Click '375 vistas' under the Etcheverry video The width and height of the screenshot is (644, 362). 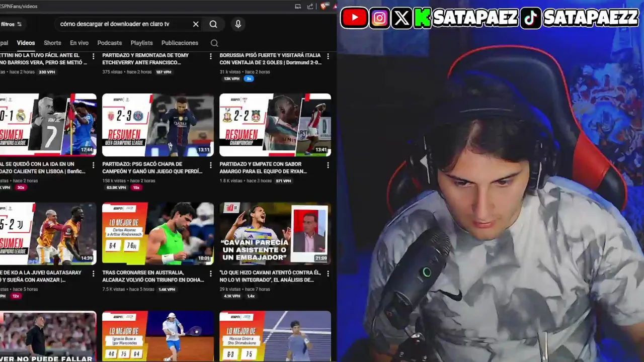pyautogui.click(x=113, y=72)
